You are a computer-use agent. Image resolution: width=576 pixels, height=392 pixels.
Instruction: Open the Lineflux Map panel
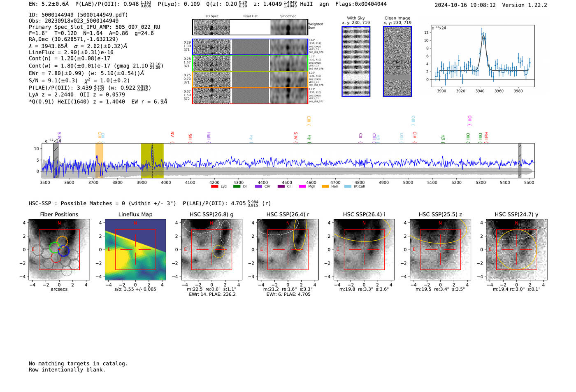pyautogui.click(x=135, y=249)
